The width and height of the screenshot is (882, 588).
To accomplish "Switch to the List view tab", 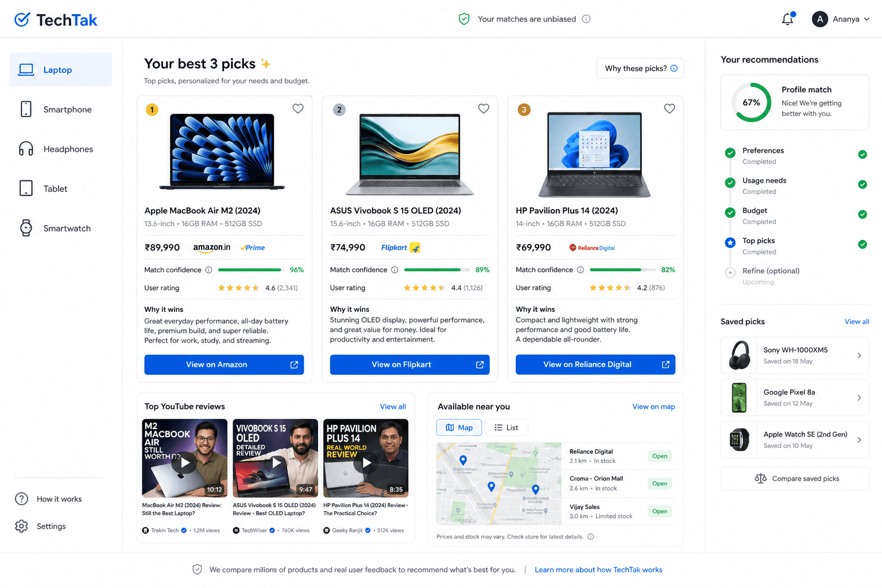I will [x=506, y=427].
